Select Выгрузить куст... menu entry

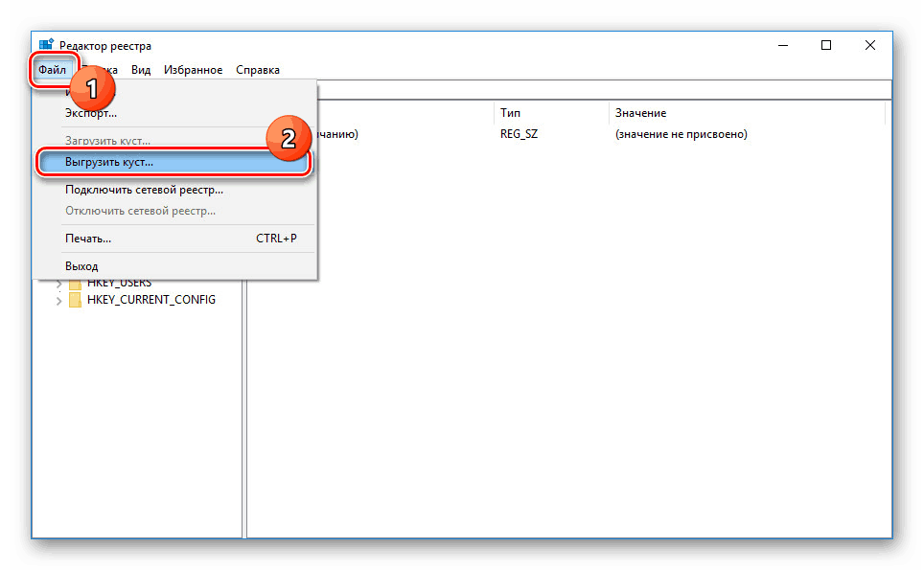coord(173,162)
